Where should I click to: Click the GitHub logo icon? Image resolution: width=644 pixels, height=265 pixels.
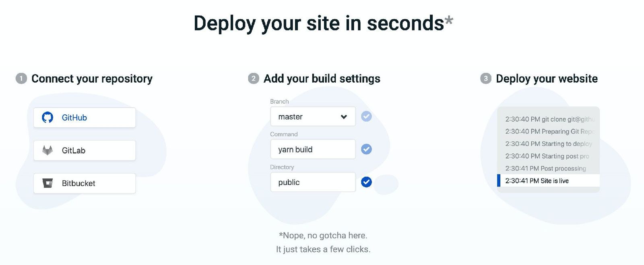coord(49,117)
